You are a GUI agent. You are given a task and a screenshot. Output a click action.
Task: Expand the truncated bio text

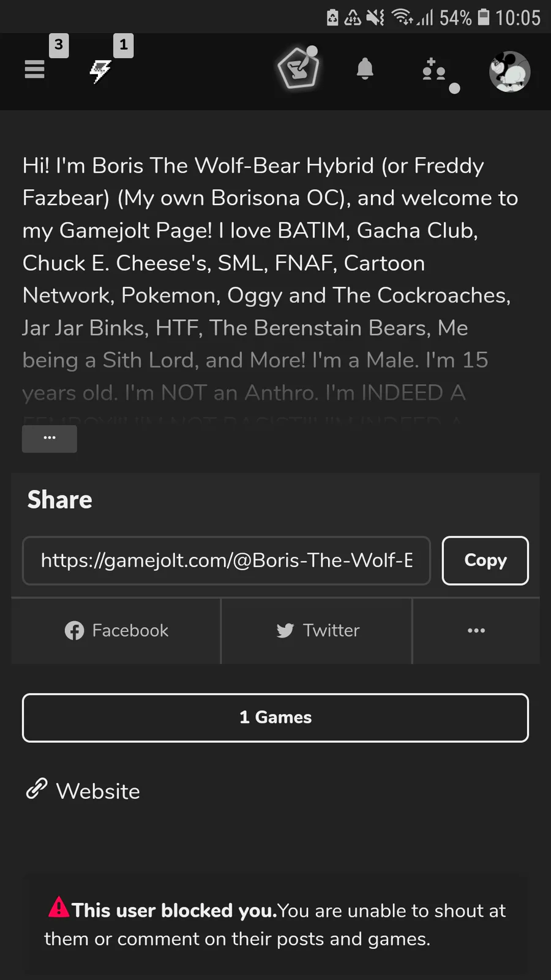tap(50, 439)
